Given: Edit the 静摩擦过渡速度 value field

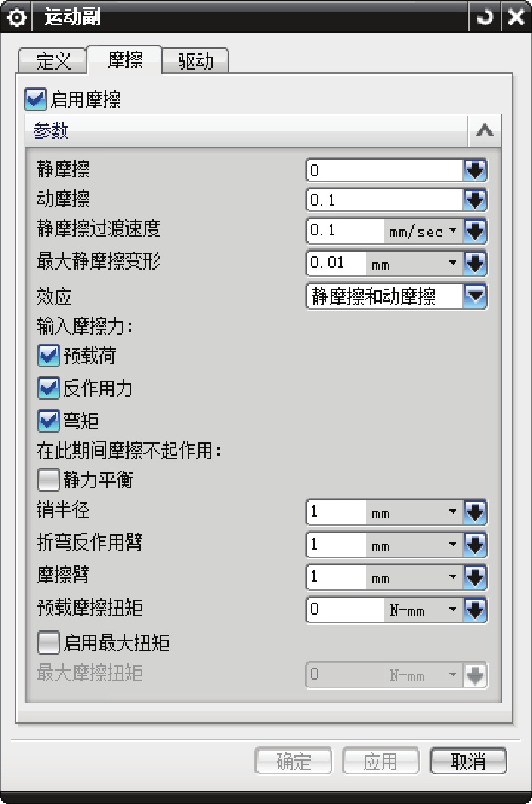Looking at the screenshot, I should pyautogui.click(x=345, y=230).
